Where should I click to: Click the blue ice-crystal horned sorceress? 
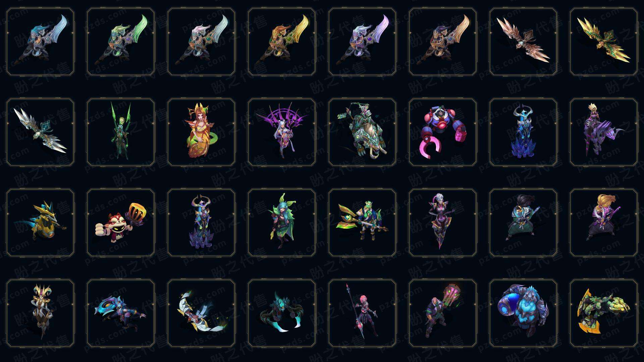[x=523, y=132]
